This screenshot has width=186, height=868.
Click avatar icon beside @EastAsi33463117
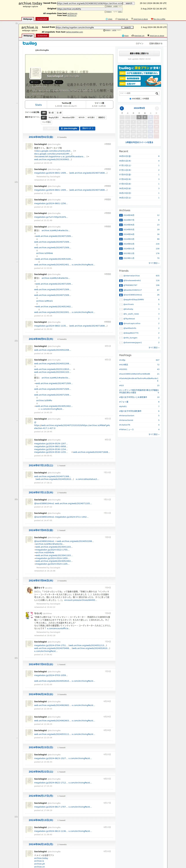click(121, 290)
